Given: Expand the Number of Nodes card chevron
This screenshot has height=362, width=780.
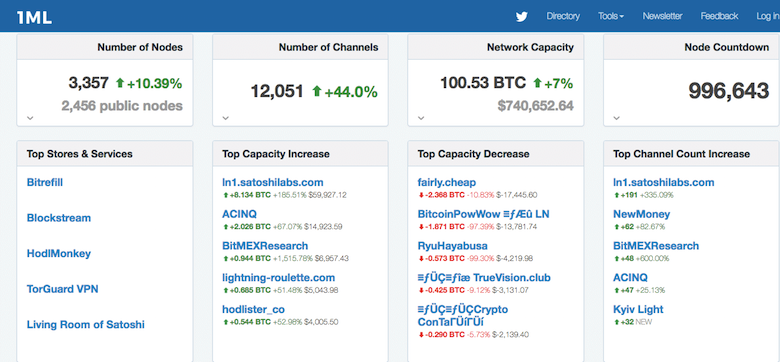Looking at the screenshot, I should pos(30,118).
